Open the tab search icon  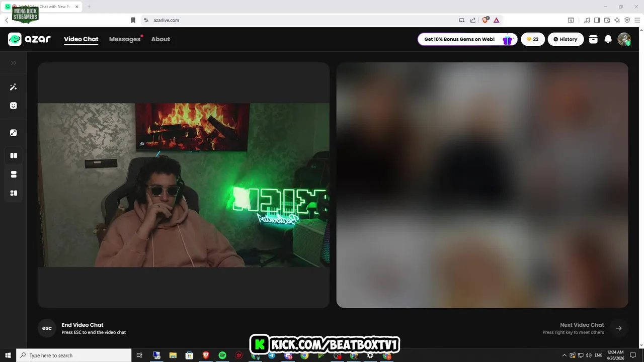[571, 20]
